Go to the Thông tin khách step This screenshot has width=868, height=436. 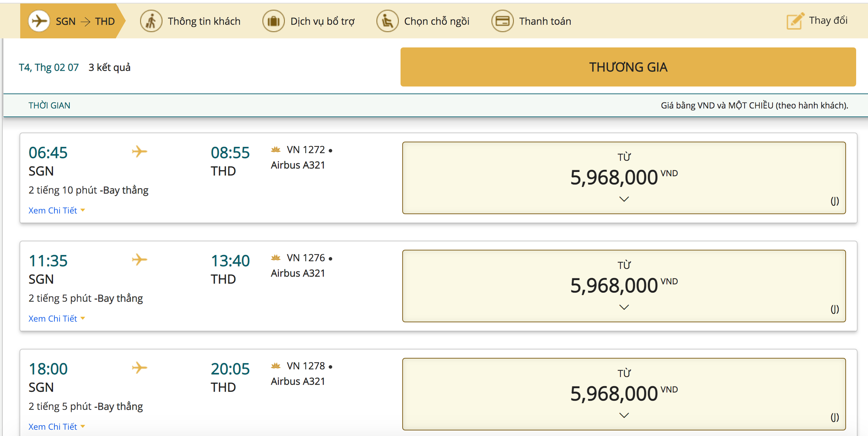click(x=190, y=21)
